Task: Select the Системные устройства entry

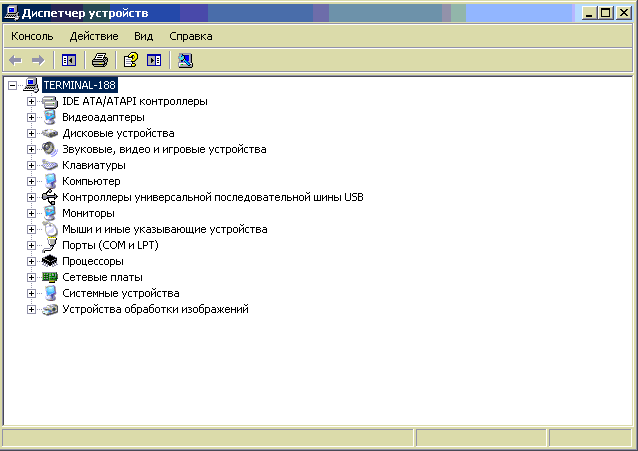Action: (x=120, y=293)
